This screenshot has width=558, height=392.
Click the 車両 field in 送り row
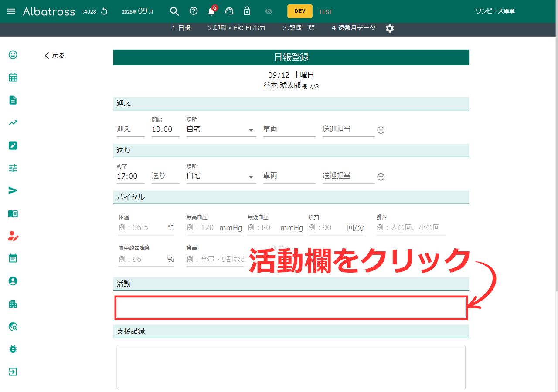pyautogui.click(x=289, y=176)
